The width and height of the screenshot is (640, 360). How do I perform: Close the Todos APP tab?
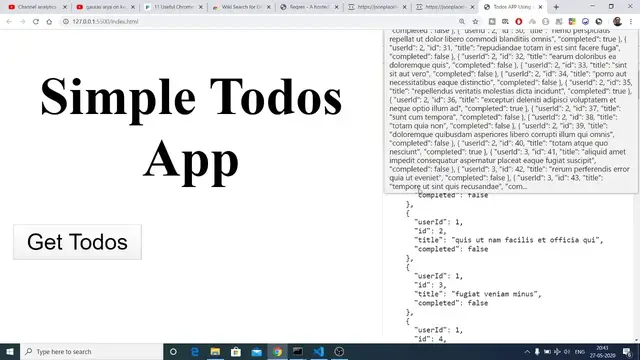pos(540,7)
